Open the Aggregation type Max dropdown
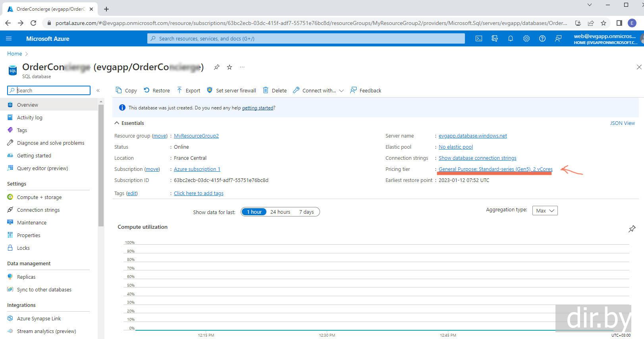Viewport: 644px width, 339px height. pos(545,211)
